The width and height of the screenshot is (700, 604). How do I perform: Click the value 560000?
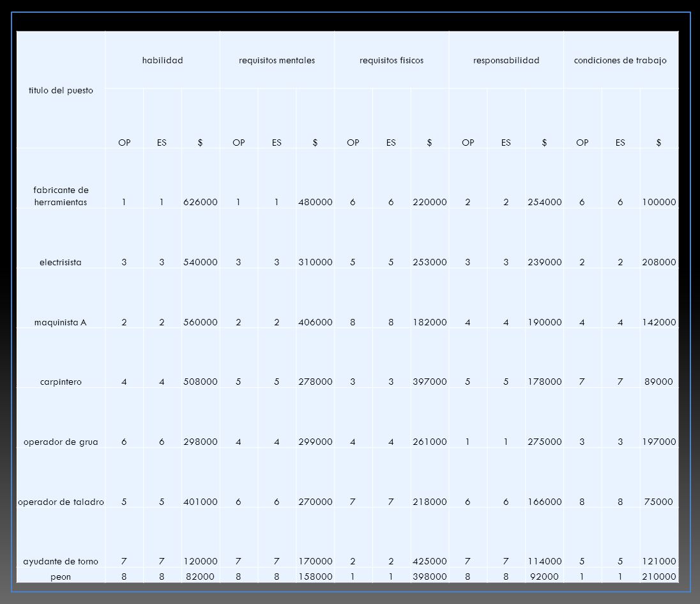pos(201,322)
